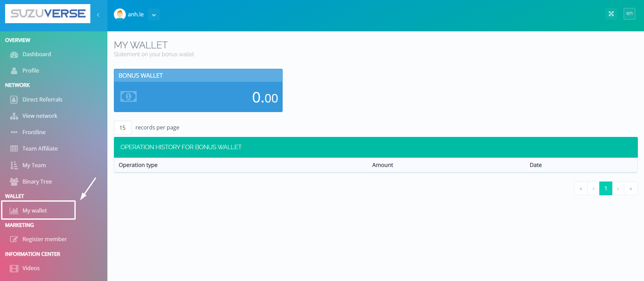
Task: Click the Dashboard gauge icon
Action: pyautogui.click(x=14, y=54)
